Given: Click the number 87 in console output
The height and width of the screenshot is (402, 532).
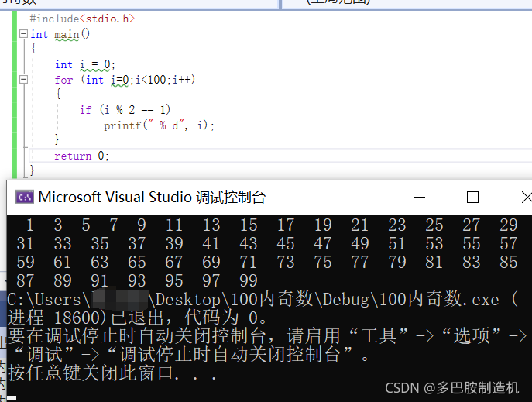Looking at the screenshot, I should pos(26,281).
